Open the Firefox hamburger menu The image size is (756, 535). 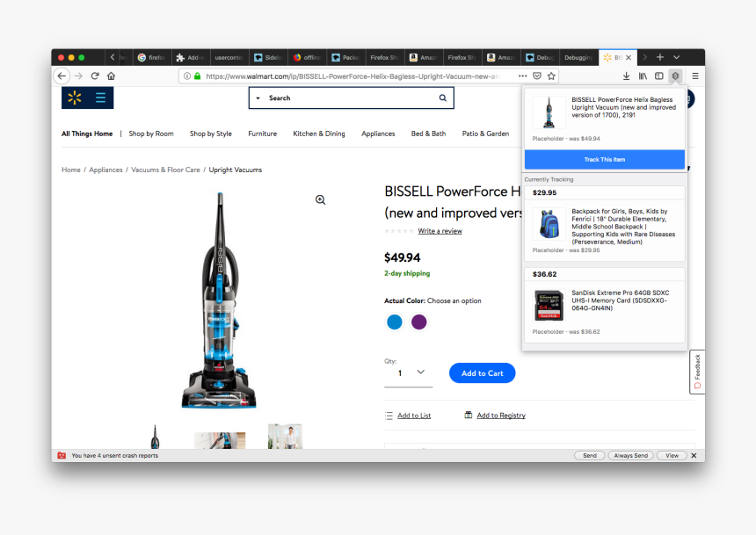click(695, 76)
